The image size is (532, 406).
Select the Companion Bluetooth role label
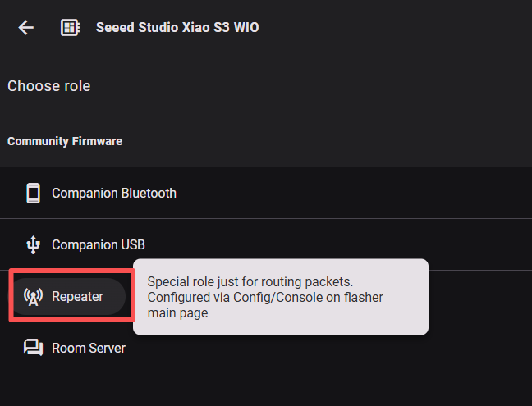pyautogui.click(x=114, y=194)
